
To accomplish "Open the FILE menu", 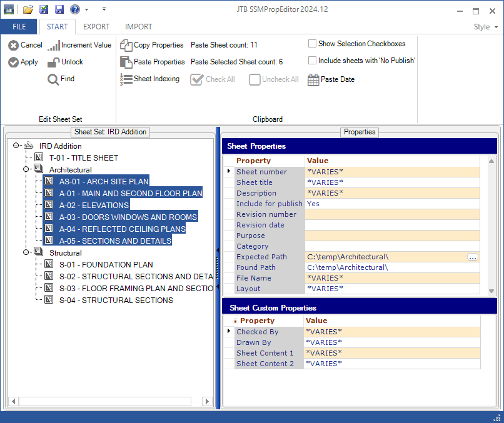I will click(19, 27).
